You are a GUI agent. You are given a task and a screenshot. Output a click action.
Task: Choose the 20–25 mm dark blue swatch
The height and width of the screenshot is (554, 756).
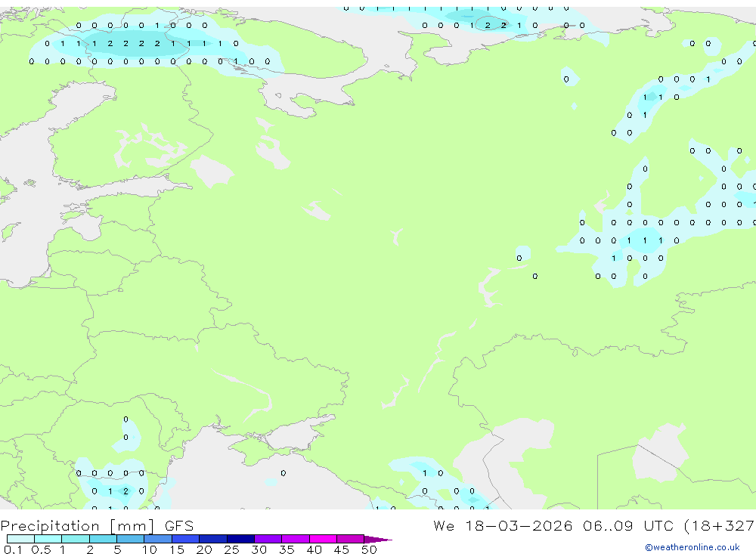213,539
